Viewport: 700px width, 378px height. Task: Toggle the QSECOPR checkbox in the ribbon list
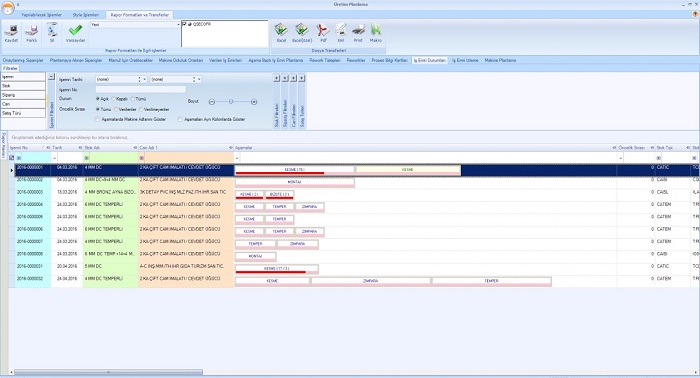pyautogui.click(x=184, y=24)
